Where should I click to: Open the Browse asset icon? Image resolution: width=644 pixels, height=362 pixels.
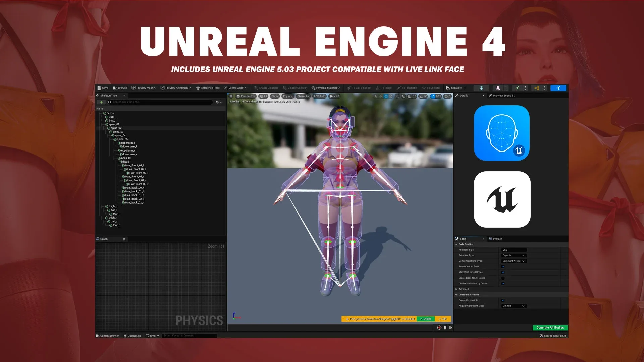pyautogui.click(x=115, y=88)
